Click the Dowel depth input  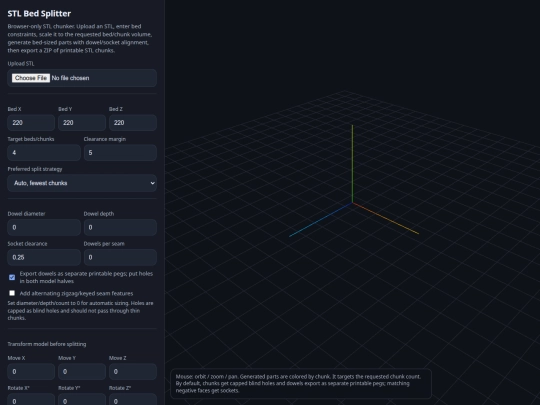coord(120,227)
